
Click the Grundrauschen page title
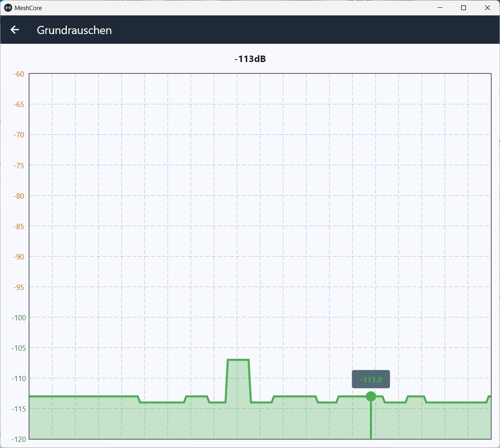coord(74,30)
